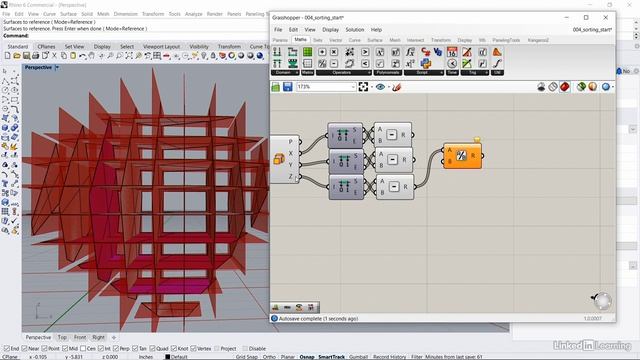Image resolution: width=640 pixels, height=360 pixels.
Task: Pick the clock time component icon
Action: click(452, 63)
